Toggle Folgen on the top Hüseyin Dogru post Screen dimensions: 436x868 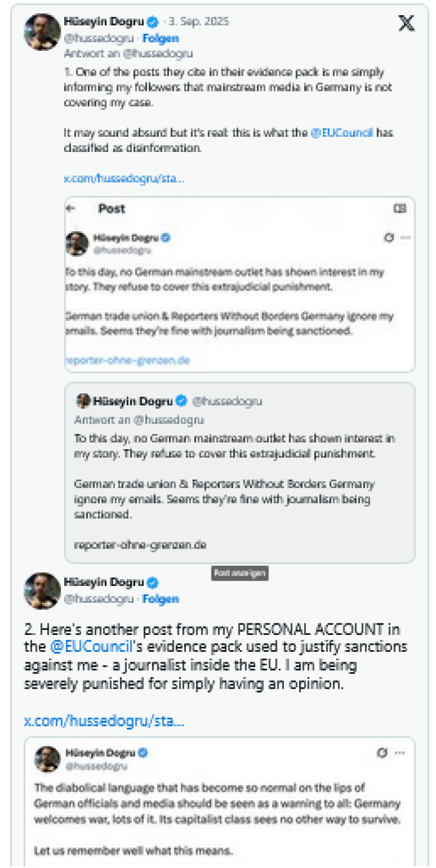tap(159, 38)
